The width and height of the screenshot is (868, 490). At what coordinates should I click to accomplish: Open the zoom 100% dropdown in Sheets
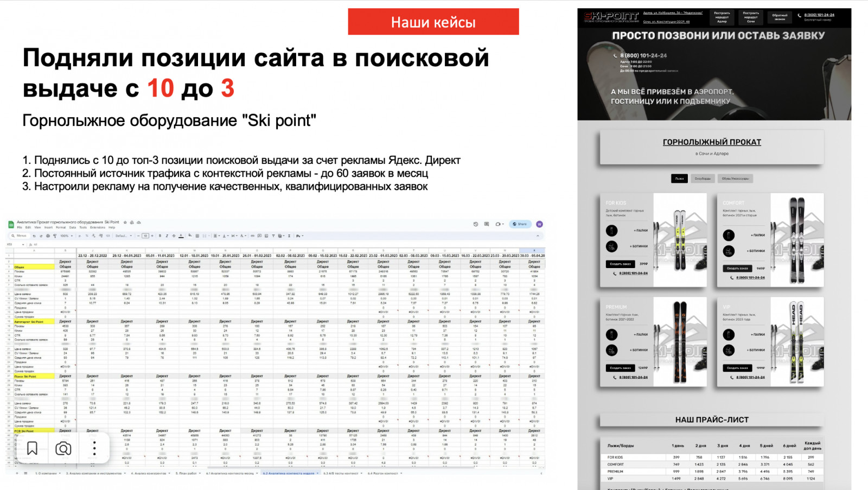[66, 236]
